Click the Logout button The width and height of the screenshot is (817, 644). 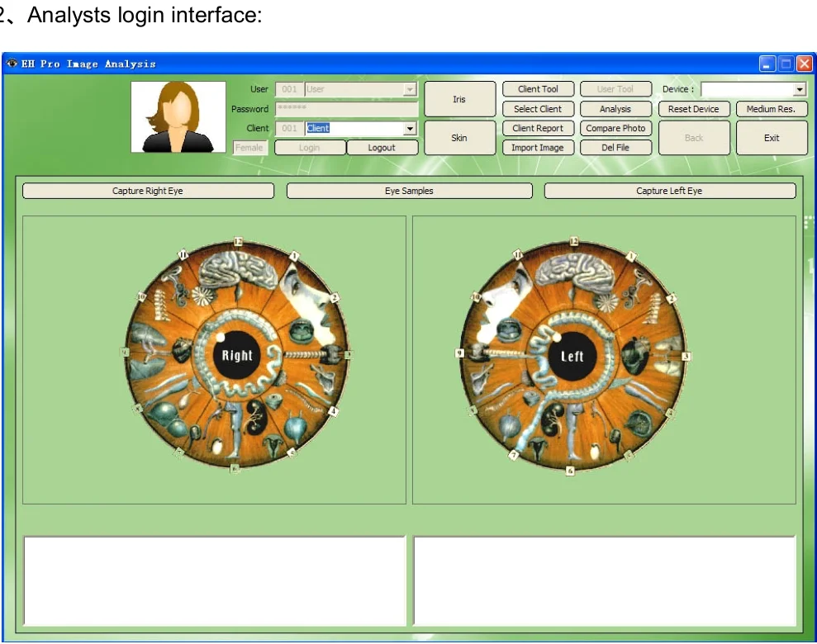(382, 148)
